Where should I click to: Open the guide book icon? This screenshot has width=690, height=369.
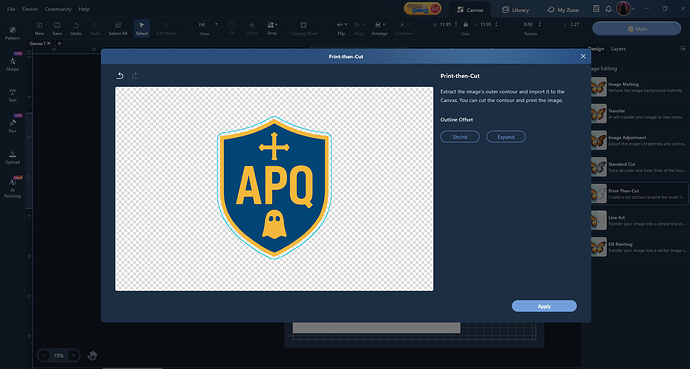point(596,9)
